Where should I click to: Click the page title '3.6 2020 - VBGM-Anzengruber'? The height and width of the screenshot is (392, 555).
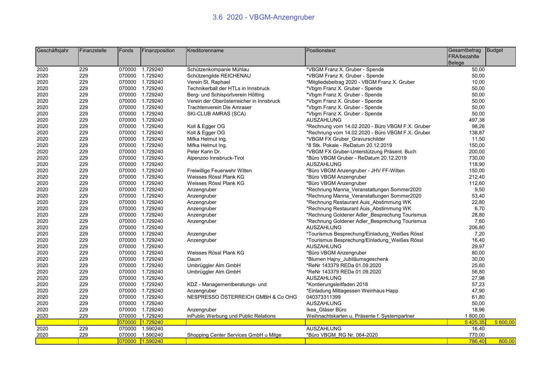[x=263, y=17]
